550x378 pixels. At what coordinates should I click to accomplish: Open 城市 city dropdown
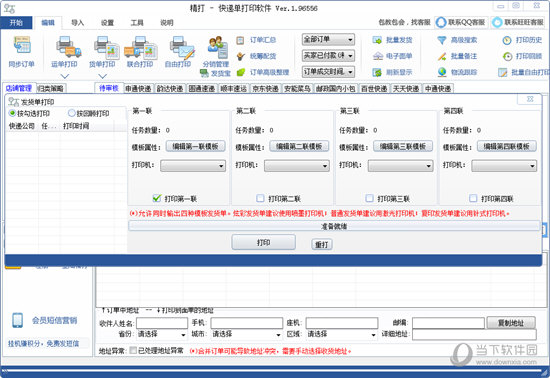point(247,334)
